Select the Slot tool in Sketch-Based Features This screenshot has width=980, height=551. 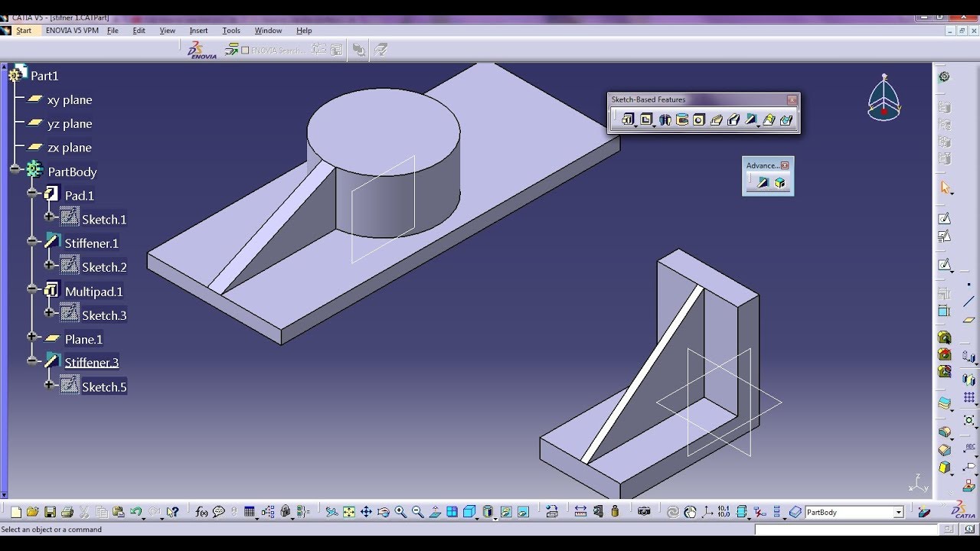coord(733,119)
